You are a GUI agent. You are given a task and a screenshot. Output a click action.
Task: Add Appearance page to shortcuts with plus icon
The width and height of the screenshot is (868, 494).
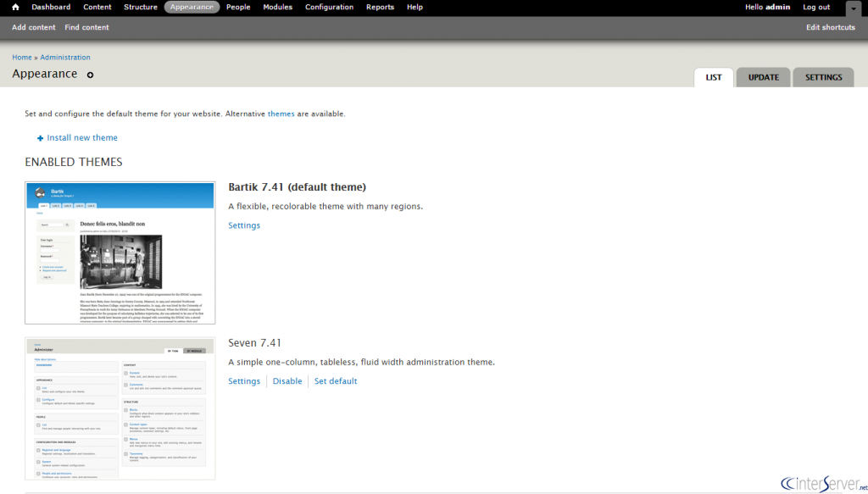click(90, 75)
